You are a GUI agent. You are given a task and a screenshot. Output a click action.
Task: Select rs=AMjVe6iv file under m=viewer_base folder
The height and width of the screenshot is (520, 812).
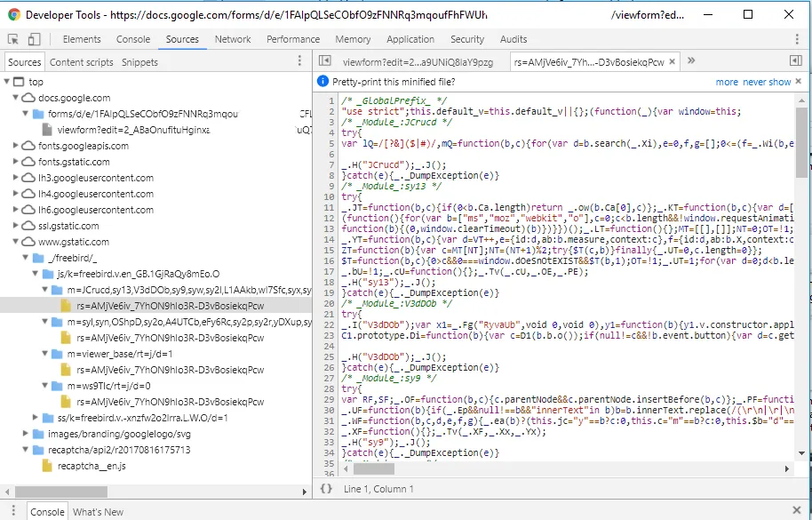[170, 370]
